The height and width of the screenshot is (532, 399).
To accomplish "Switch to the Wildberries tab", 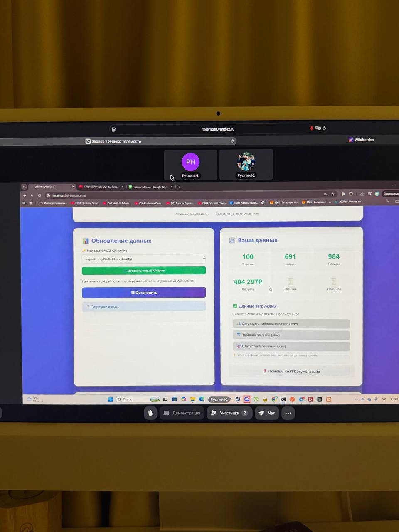I will (361, 140).
